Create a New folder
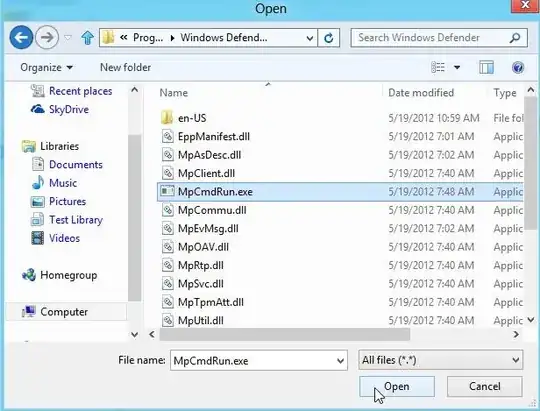Viewport: 540px width, 411px height. [125, 67]
